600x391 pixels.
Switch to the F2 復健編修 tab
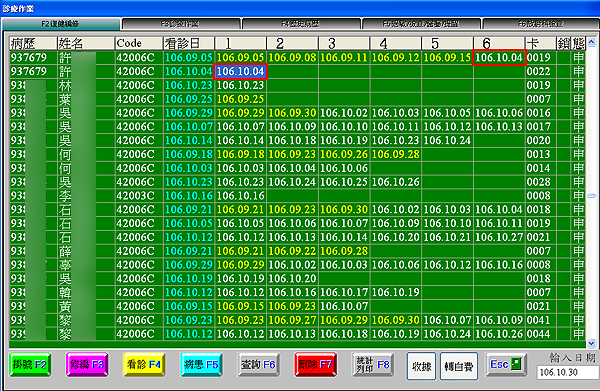coord(60,24)
